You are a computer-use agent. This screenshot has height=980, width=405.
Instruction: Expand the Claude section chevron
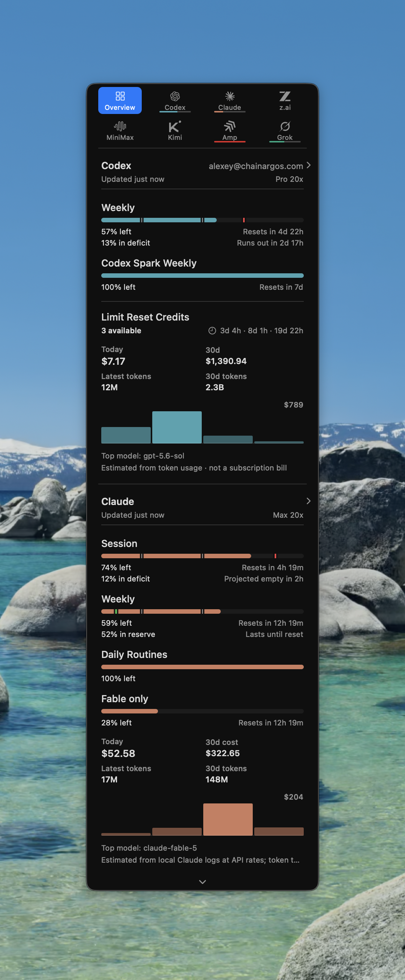[308, 501]
